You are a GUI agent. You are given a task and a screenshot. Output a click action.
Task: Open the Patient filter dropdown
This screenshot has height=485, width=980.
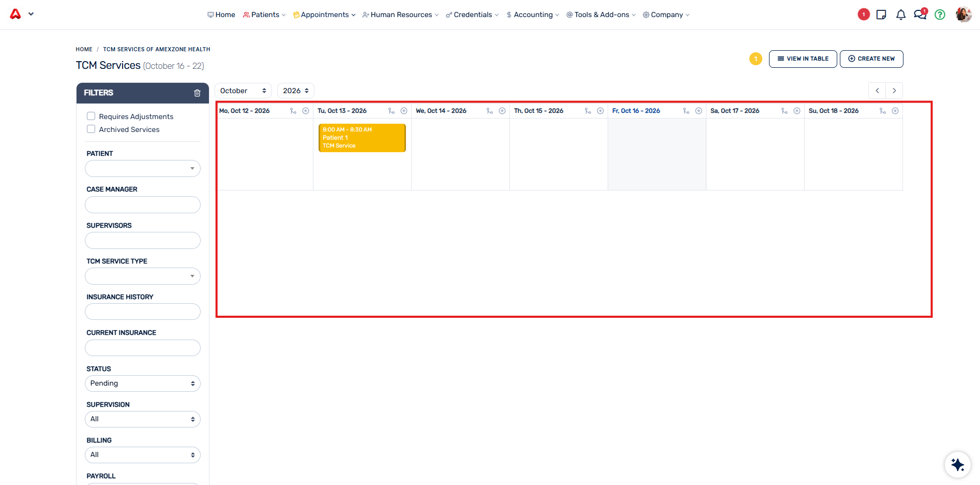[x=143, y=168]
